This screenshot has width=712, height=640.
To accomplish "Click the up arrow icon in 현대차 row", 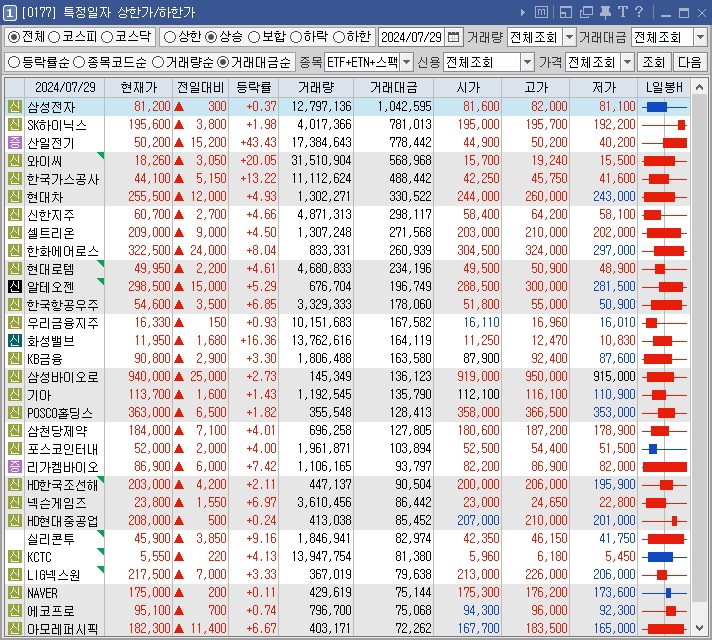I will pyautogui.click(x=179, y=197).
